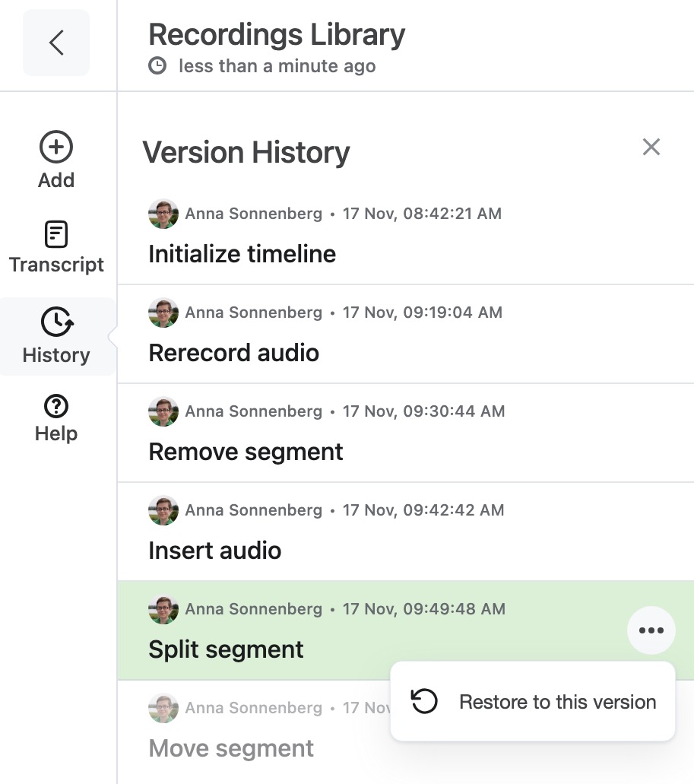Click the 09:30:44 AM timestamp
The height and width of the screenshot is (784, 694).
tap(423, 411)
